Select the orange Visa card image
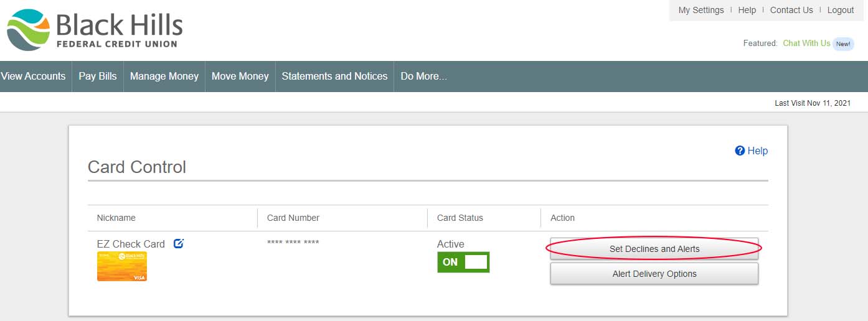Viewport: 868px width, 321px height. click(x=122, y=266)
